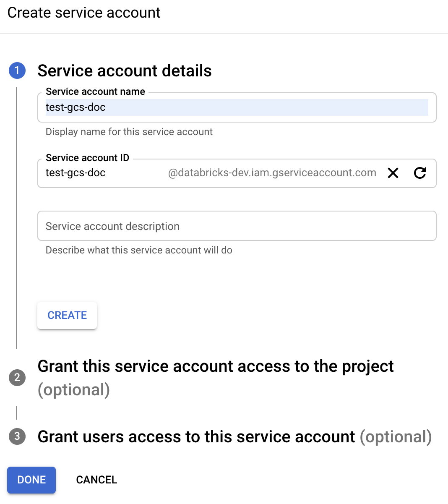Click the databricks-dev domain suffix text
This screenshot has width=448, height=504.
tap(272, 172)
